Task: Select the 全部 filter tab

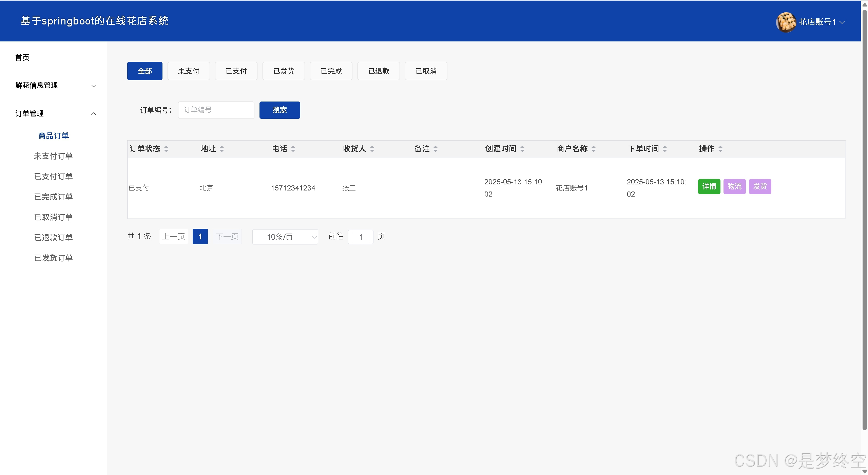Action: [x=144, y=71]
